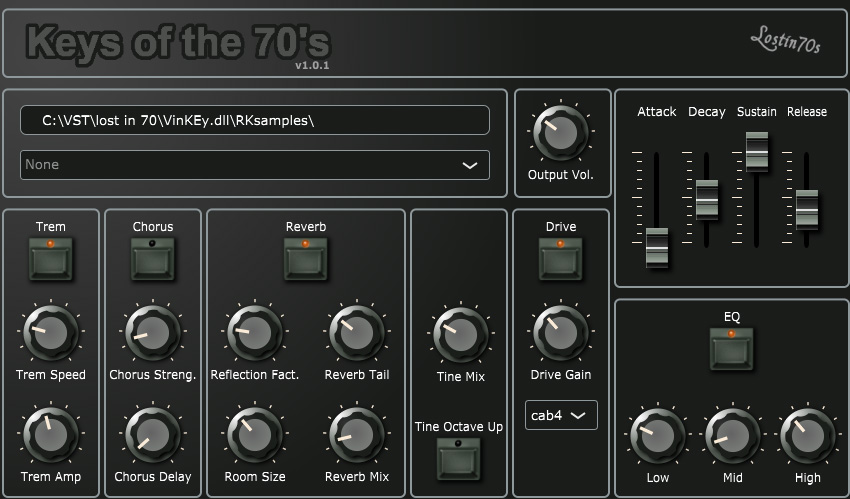
Task: Click the Decay slider handle
Action: (707, 200)
